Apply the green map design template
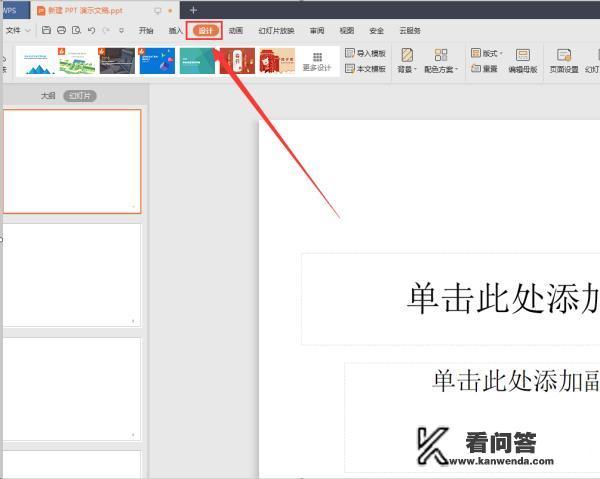The width and height of the screenshot is (600, 479). [77, 61]
